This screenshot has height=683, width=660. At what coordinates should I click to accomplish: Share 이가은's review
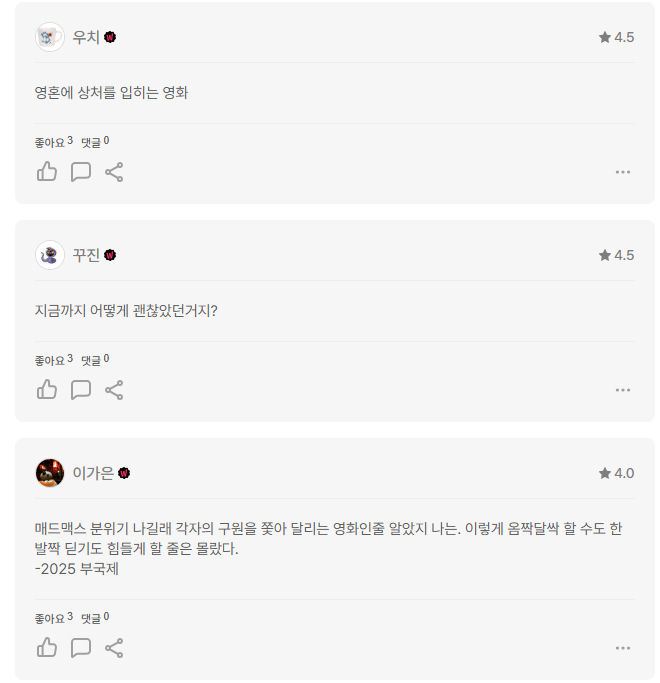114,648
